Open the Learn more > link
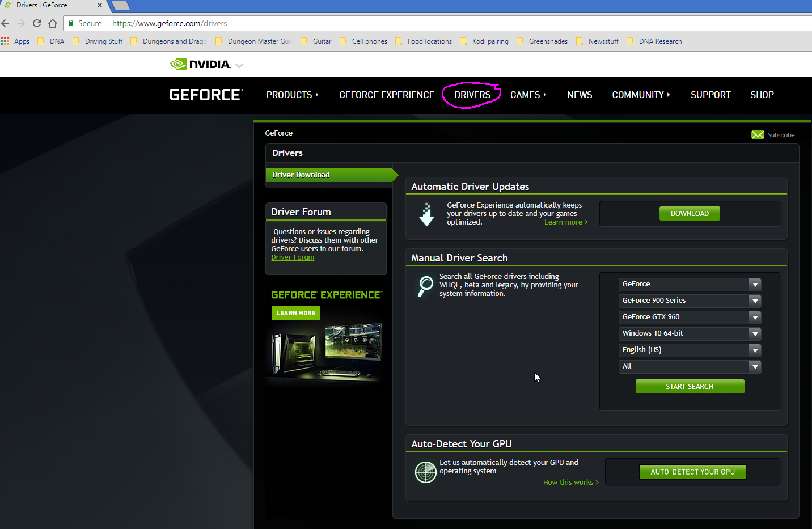The height and width of the screenshot is (529, 812). (566, 222)
